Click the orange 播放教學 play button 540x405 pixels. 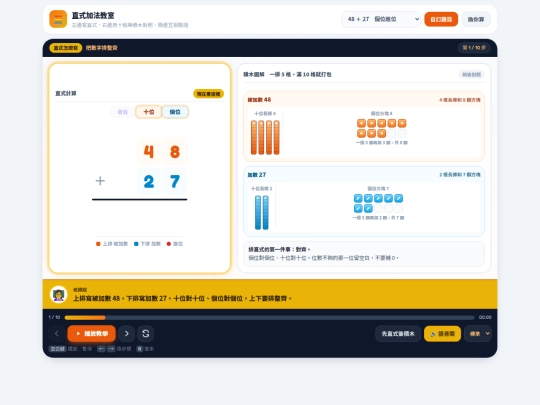(92, 333)
